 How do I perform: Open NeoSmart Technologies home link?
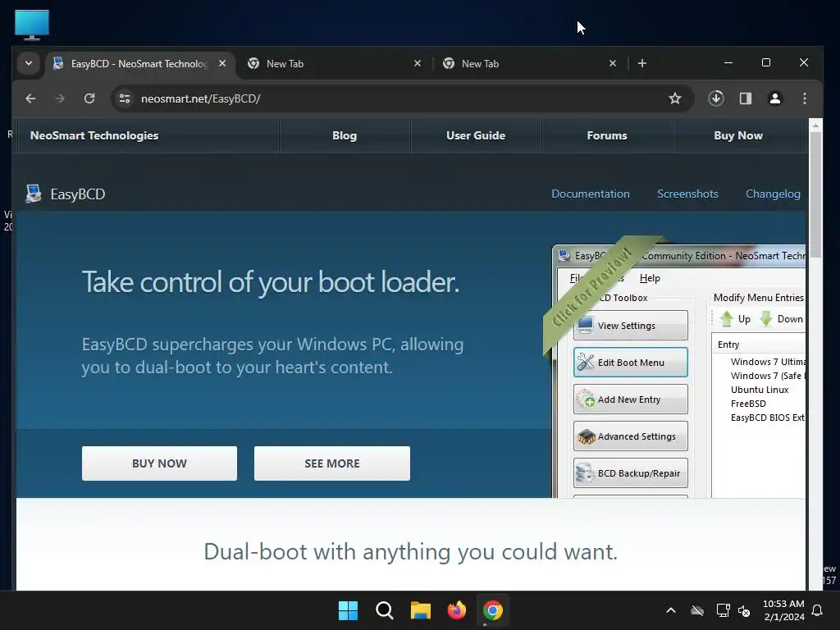(x=94, y=135)
